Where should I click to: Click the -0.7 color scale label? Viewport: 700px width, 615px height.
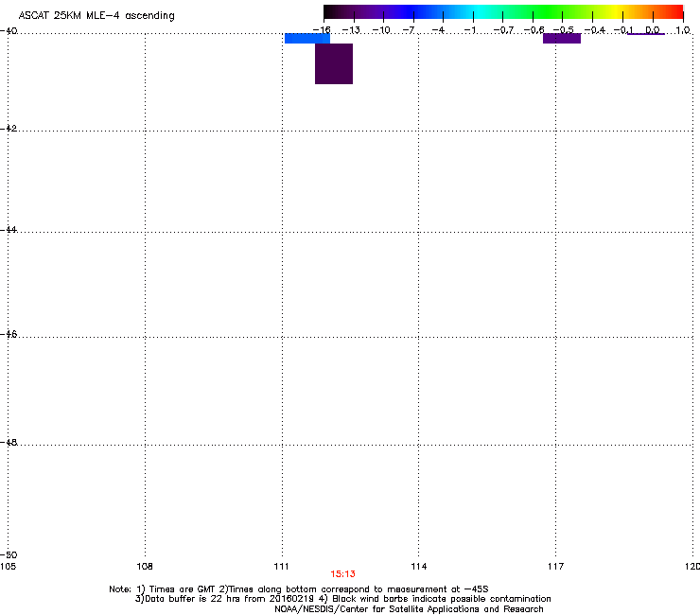pyautogui.click(x=503, y=30)
